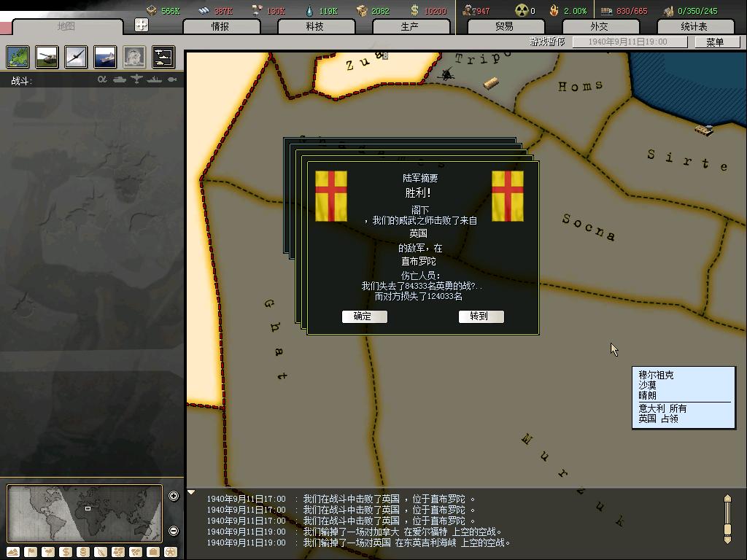Click the dissent flame icon 2.00%

554,10
